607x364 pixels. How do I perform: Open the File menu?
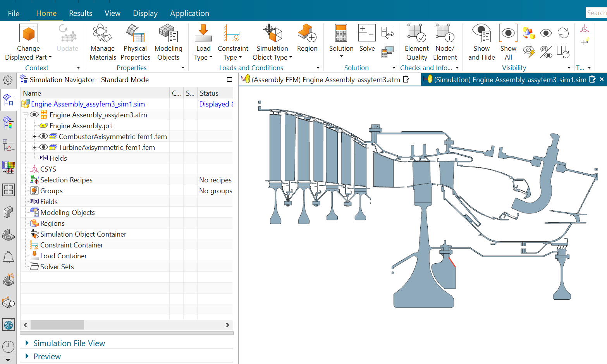tap(14, 13)
